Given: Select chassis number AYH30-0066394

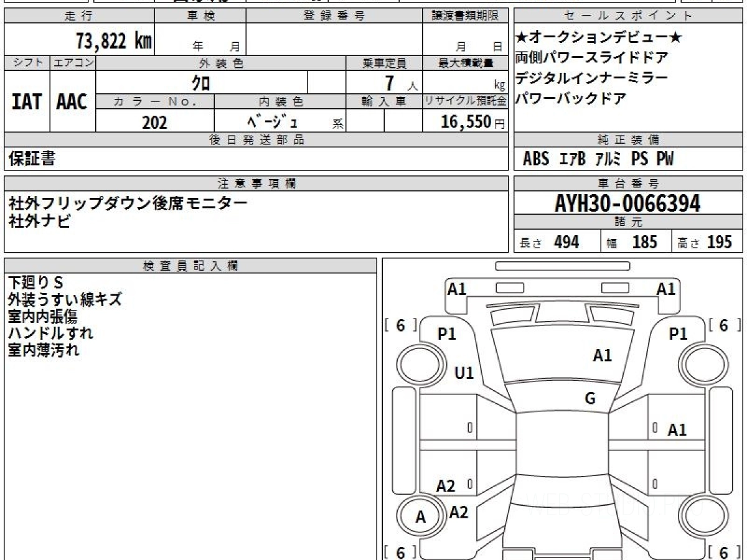Looking at the screenshot, I should tap(627, 203).
